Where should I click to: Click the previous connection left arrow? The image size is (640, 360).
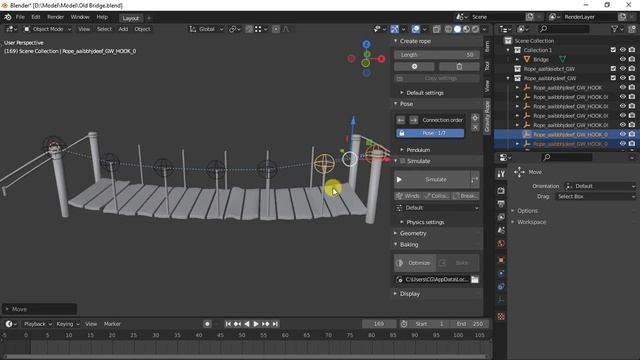click(401, 120)
